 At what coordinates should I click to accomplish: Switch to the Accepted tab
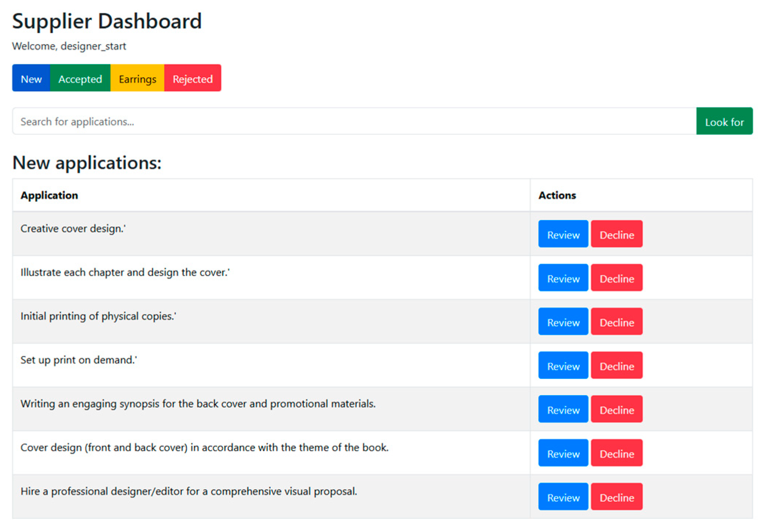coord(80,78)
